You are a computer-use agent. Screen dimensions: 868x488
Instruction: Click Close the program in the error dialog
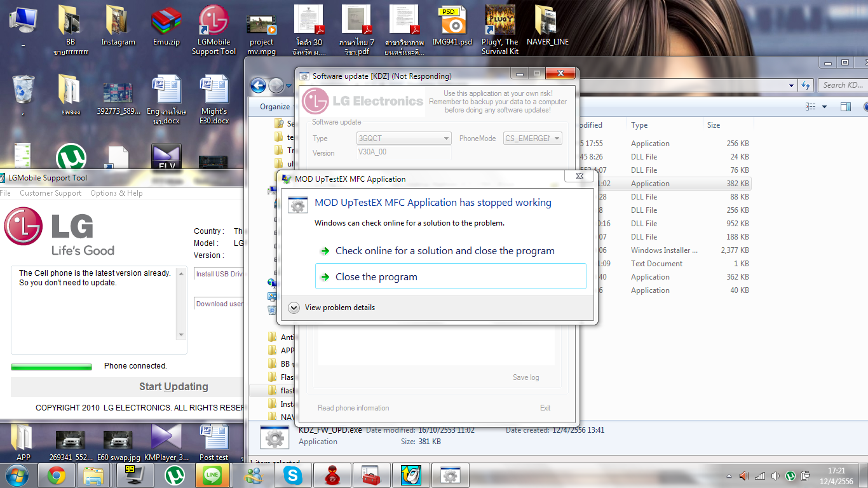(x=451, y=276)
